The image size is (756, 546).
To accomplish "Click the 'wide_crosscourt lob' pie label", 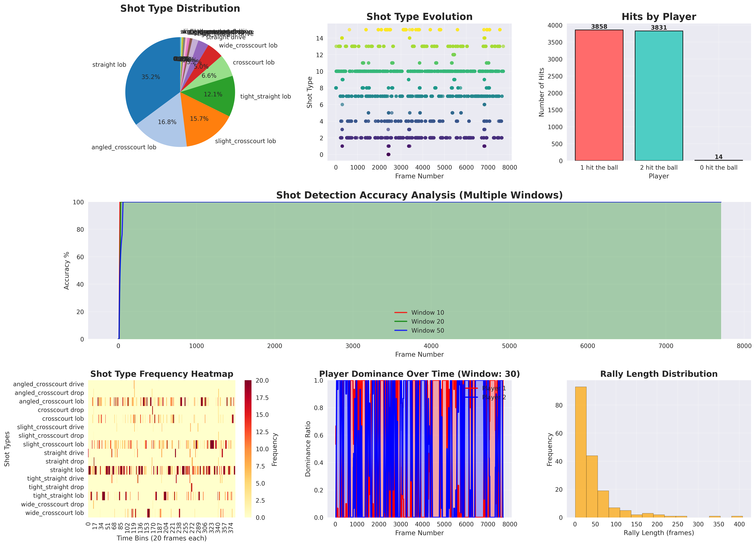I will coord(248,46).
